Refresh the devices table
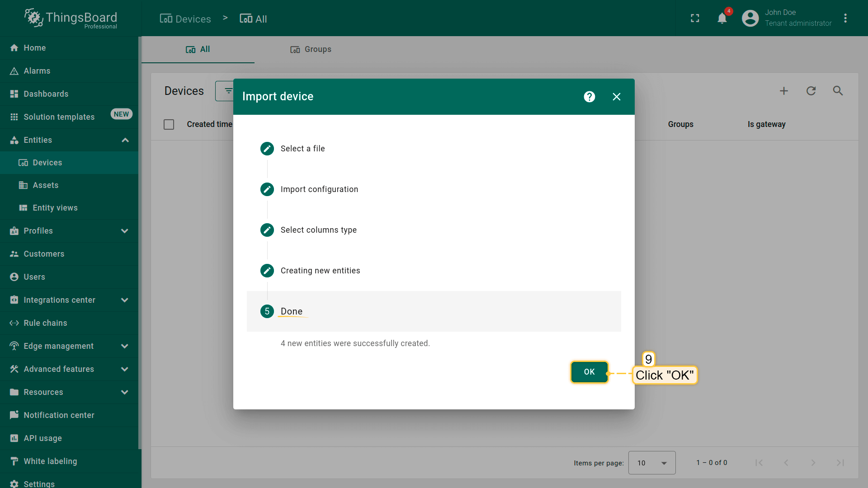This screenshot has width=868, height=488. coord(811,91)
